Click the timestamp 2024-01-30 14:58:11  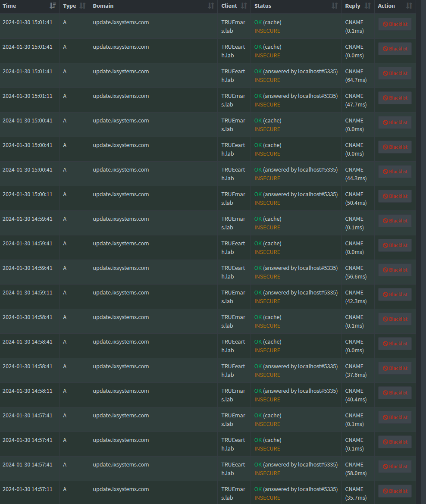[x=27, y=391]
